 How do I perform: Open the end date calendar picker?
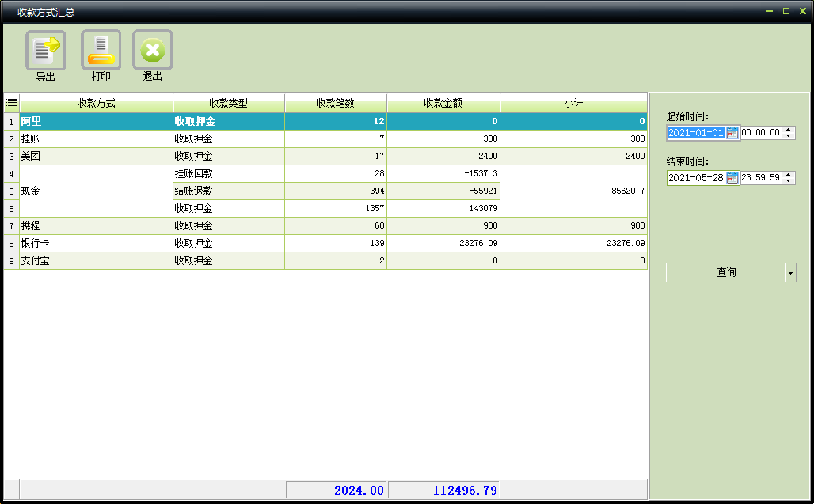tap(732, 178)
